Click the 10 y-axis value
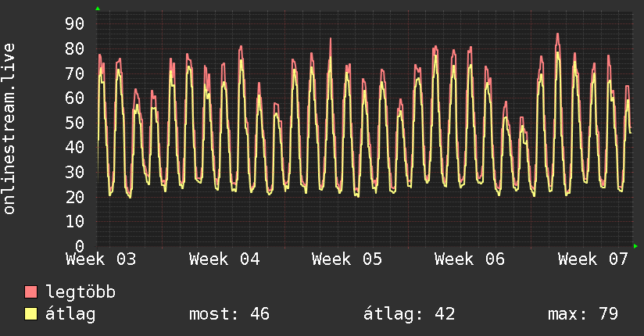Screen dimensions: 644x336 (x=75, y=222)
